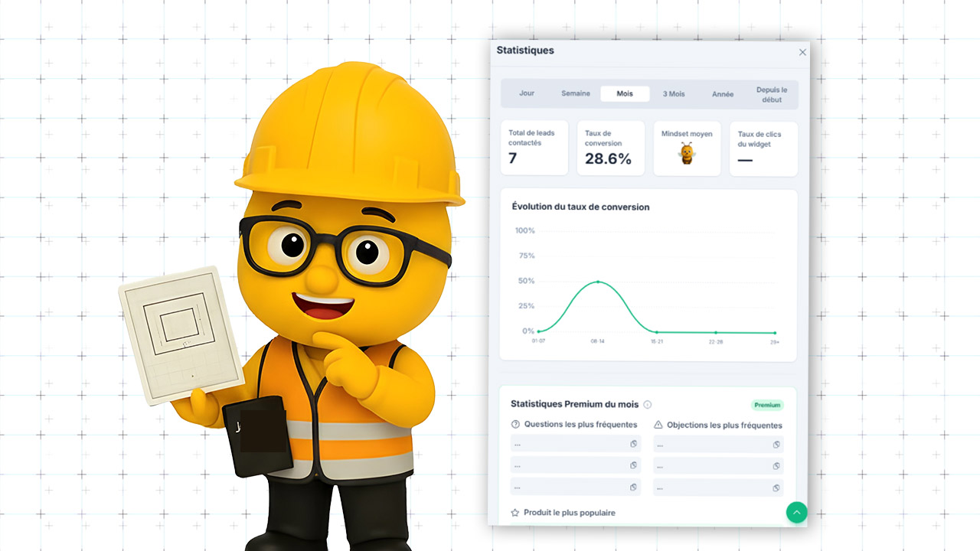This screenshot has width=980, height=551.
Task: Click the copy icon on the first objection row
Action: pyautogui.click(x=776, y=444)
